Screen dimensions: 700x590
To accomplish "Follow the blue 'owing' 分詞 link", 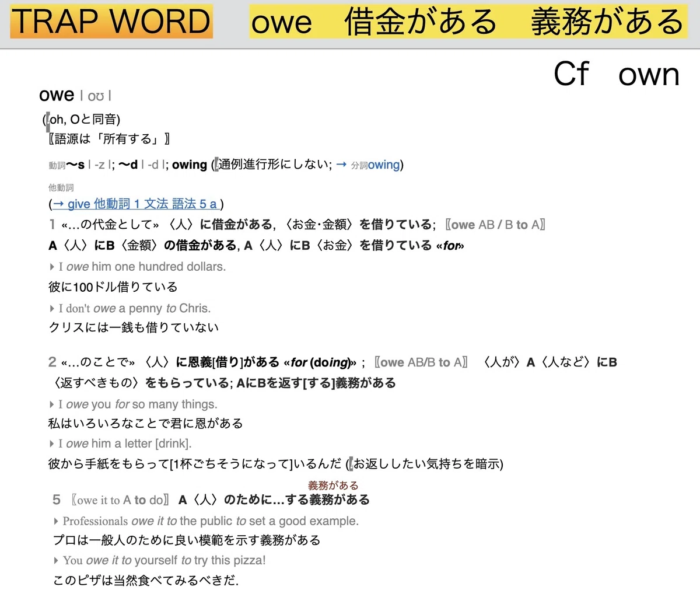I will coord(383,165).
